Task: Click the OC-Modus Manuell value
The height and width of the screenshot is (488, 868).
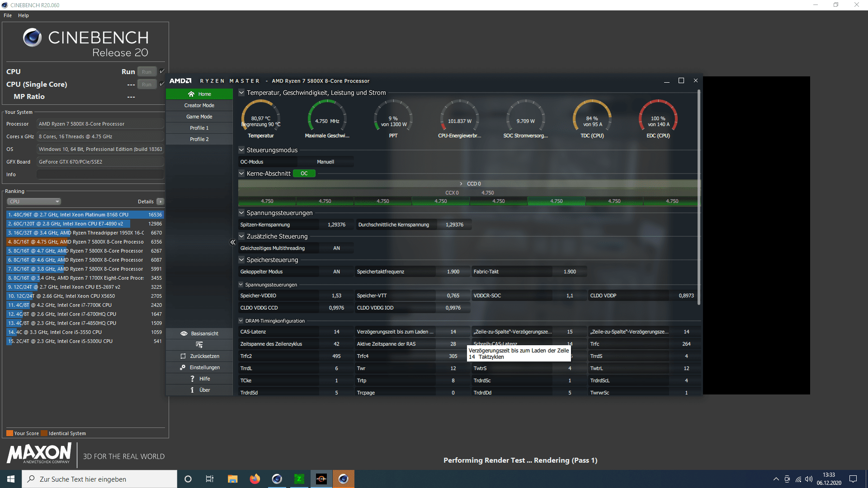Action: [x=325, y=162]
